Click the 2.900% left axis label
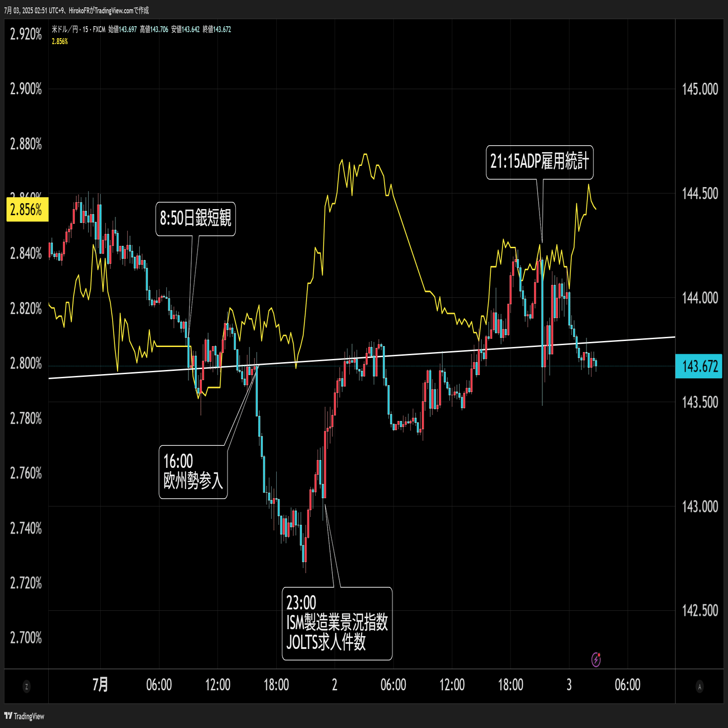This screenshot has width=728, height=728. coord(26,89)
